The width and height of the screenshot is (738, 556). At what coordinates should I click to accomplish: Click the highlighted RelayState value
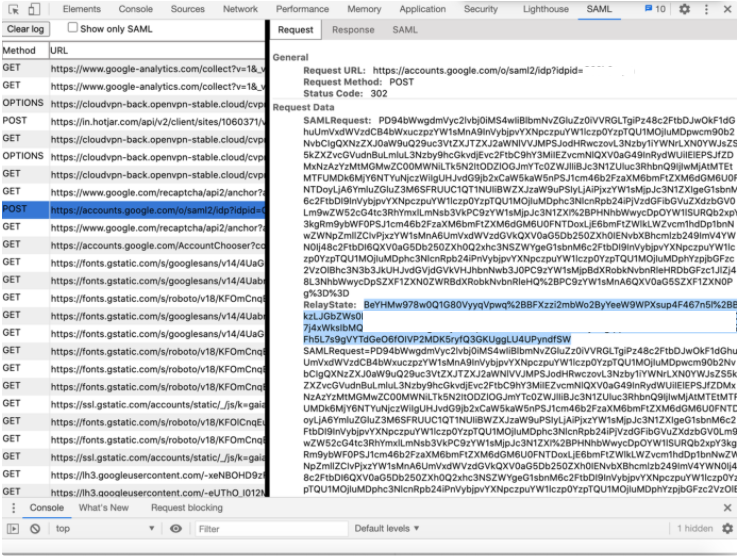tap(520, 322)
